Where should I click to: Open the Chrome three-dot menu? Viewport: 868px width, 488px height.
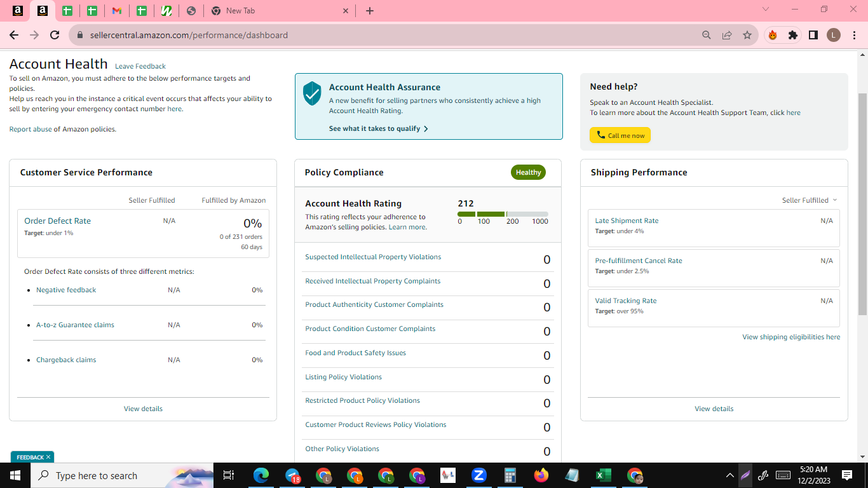coord(853,35)
